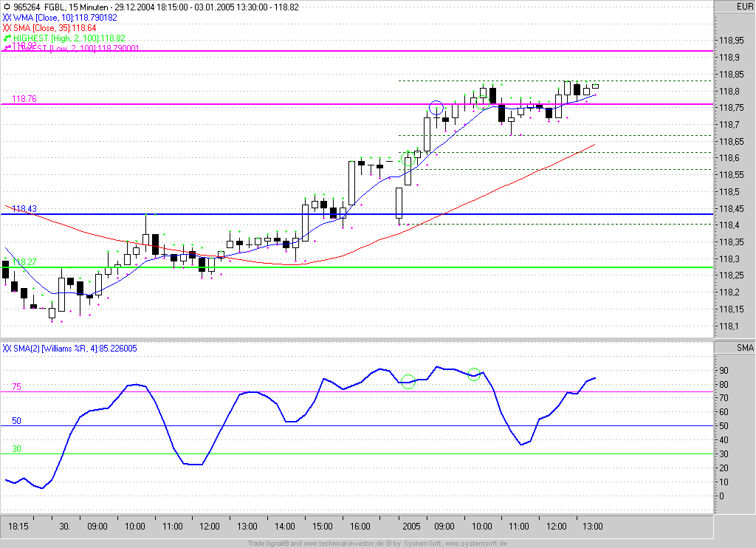Click the 60 value on the indicator axis
Image resolution: width=756 pixels, height=548 pixels.
coord(724,412)
